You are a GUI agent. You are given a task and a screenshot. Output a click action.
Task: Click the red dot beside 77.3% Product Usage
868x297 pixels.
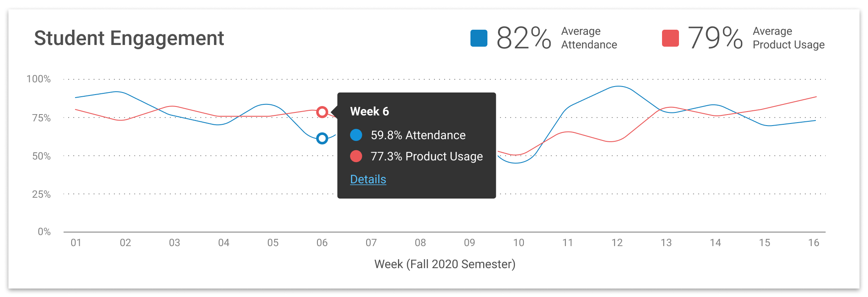tap(356, 156)
